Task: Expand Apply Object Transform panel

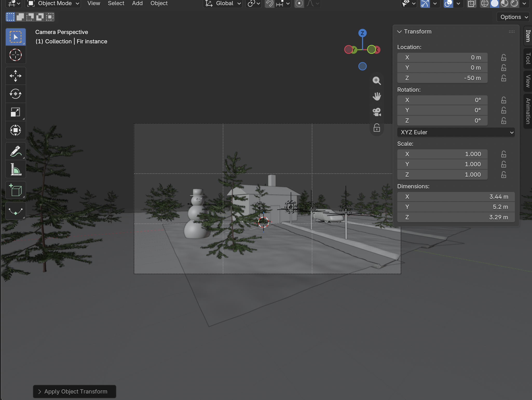Action: 74,391
